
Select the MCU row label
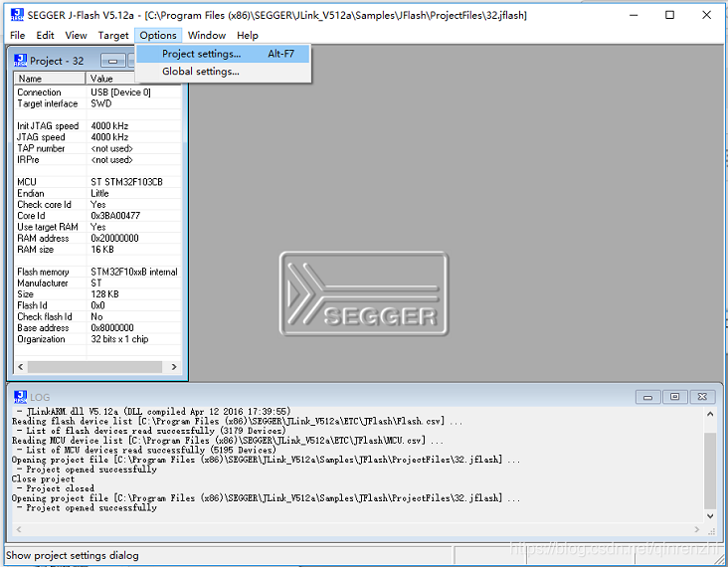click(27, 182)
